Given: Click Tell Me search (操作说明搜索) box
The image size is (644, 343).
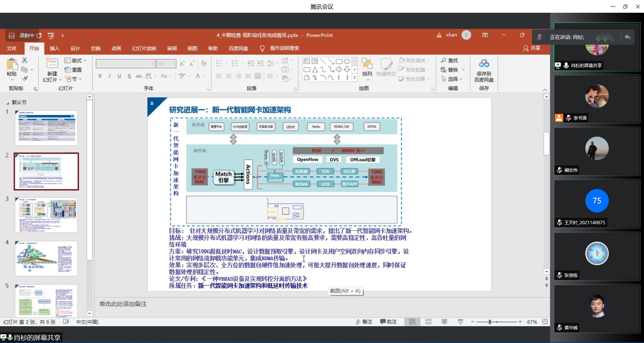Looking at the screenshot, I should [279, 48].
